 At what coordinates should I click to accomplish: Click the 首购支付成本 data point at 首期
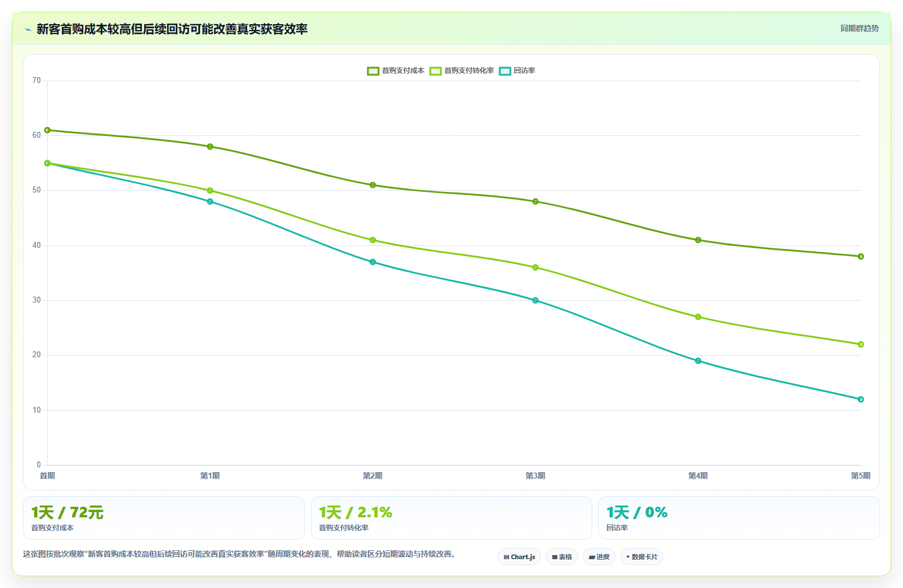click(x=48, y=130)
